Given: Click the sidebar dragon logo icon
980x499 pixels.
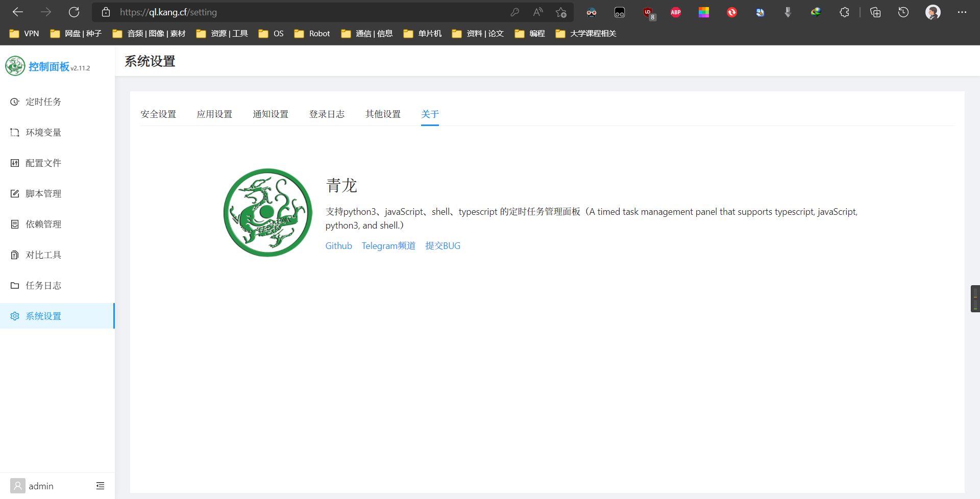Looking at the screenshot, I should [x=15, y=66].
